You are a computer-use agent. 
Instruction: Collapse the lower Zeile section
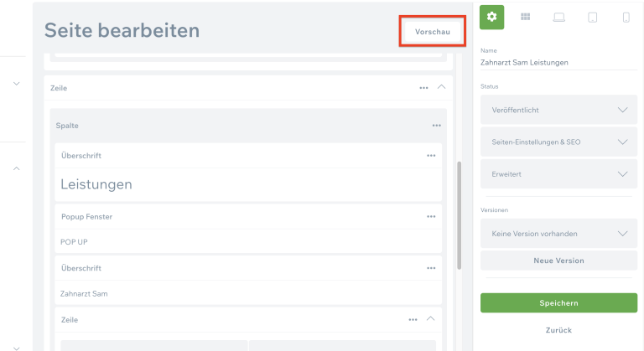[431, 319]
